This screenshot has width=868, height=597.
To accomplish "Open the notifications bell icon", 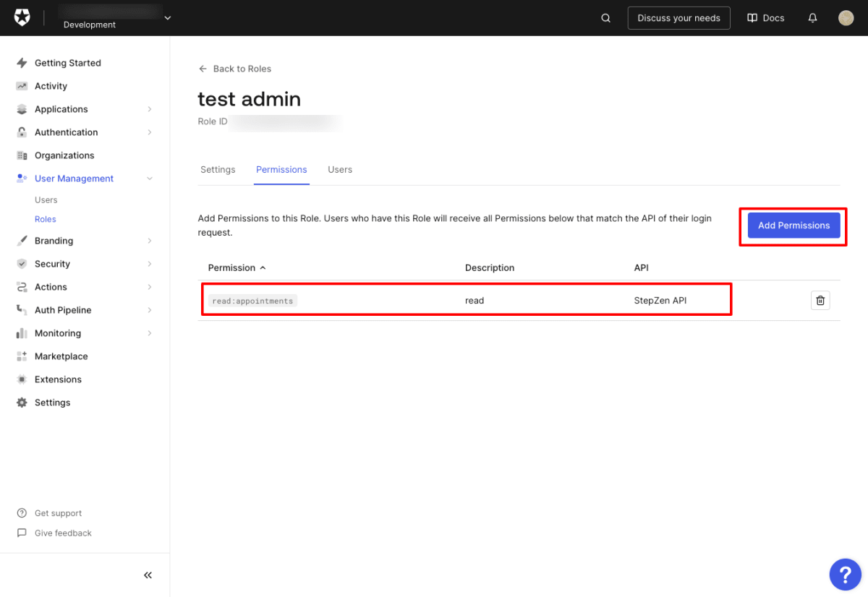I will [813, 18].
